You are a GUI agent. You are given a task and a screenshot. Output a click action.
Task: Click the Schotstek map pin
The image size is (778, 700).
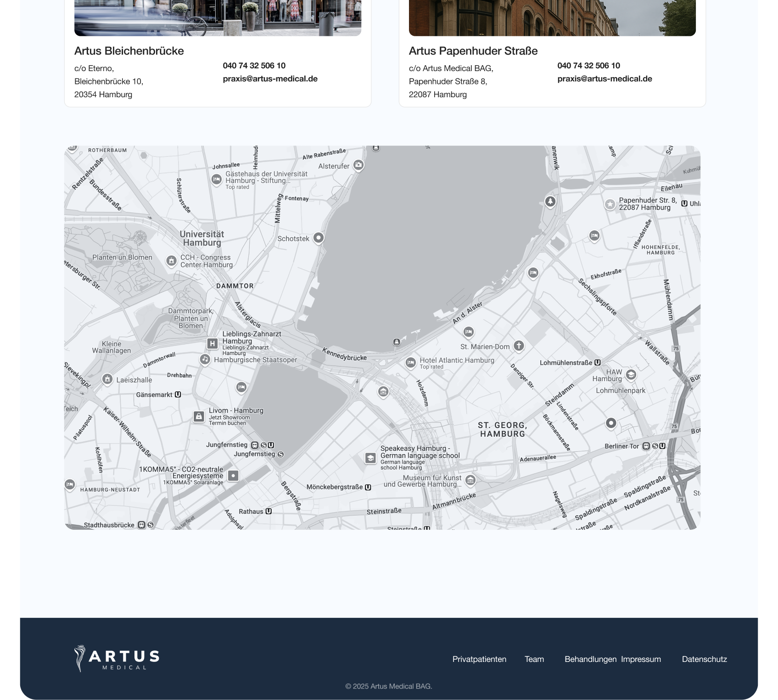click(x=319, y=238)
